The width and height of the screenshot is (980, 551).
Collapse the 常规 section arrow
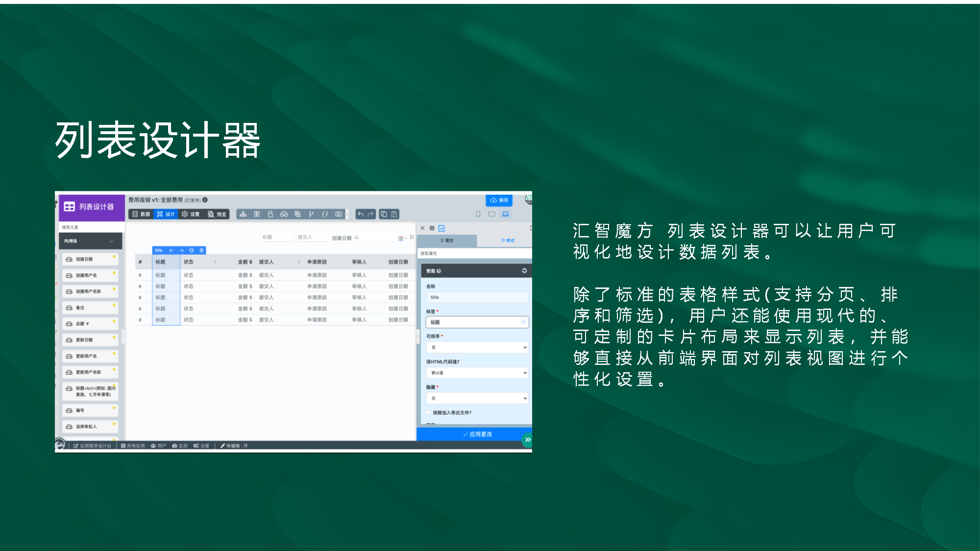click(524, 270)
